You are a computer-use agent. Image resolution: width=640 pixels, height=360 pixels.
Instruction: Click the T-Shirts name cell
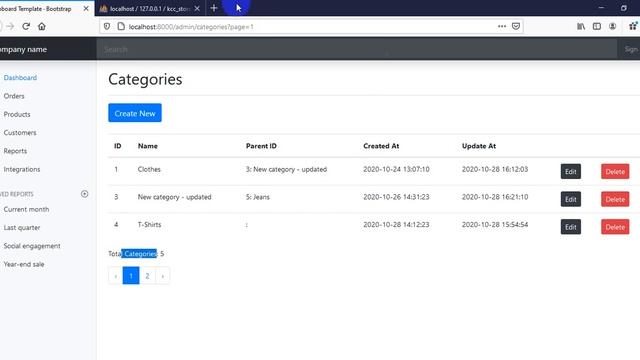pos(149,224)
